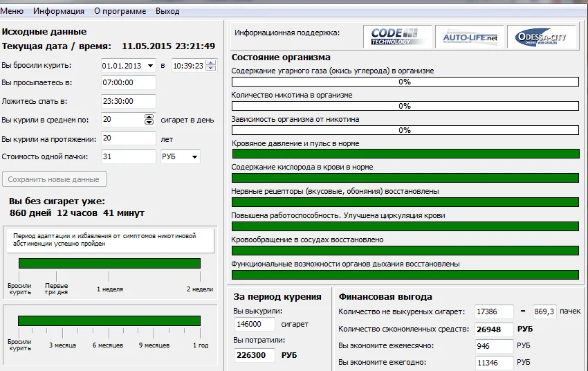Expand the РУБ currency dropdown
Image resolution: width=588 pixels, height=371 pixels.
(x=194, y=156)
